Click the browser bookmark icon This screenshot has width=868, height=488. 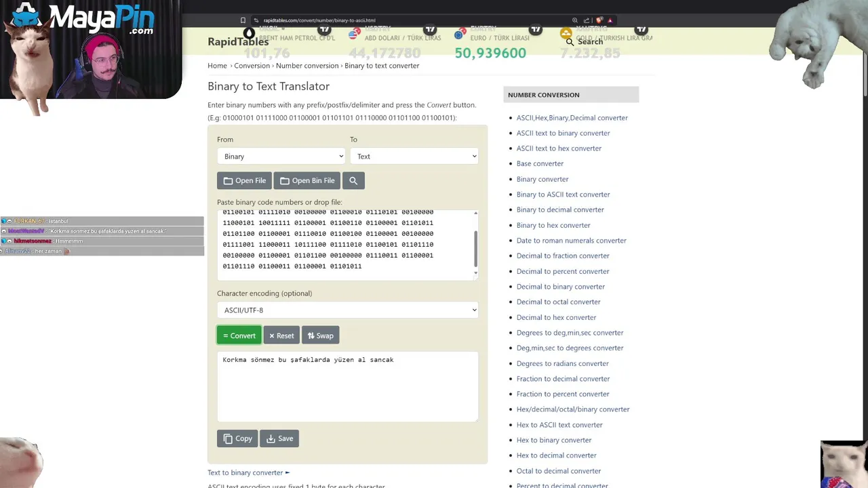click(x=243, y=20)
